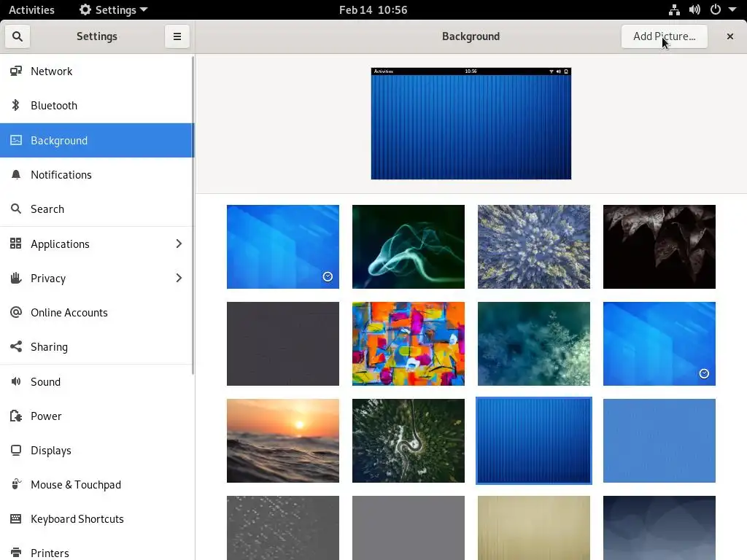Click the power icon in top bar

coord(716,9)
